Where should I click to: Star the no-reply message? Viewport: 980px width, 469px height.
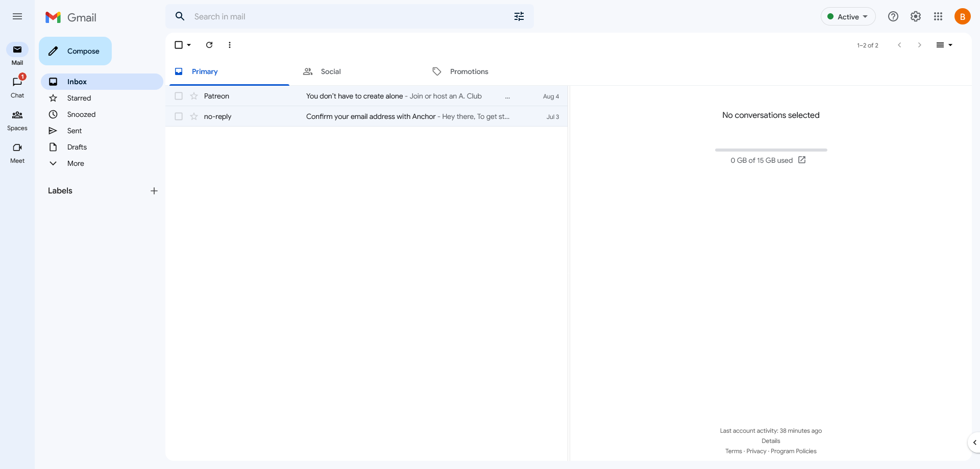194,116
